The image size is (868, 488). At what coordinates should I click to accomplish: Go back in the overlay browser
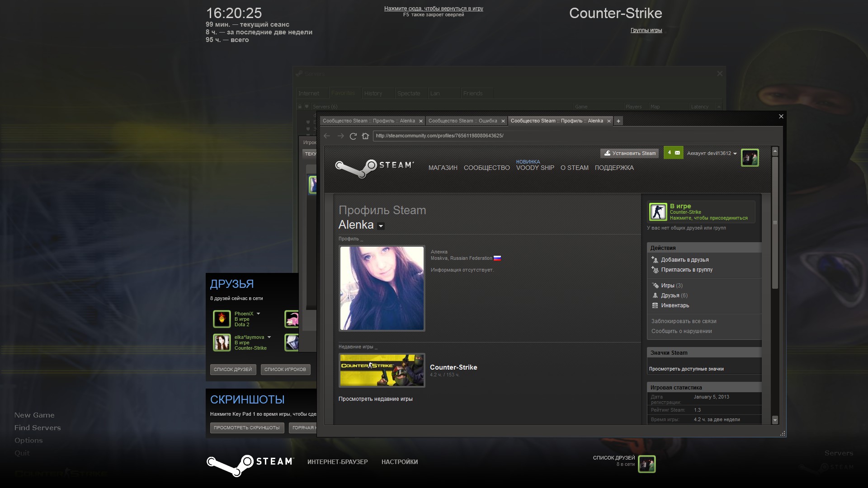(327, 136)
